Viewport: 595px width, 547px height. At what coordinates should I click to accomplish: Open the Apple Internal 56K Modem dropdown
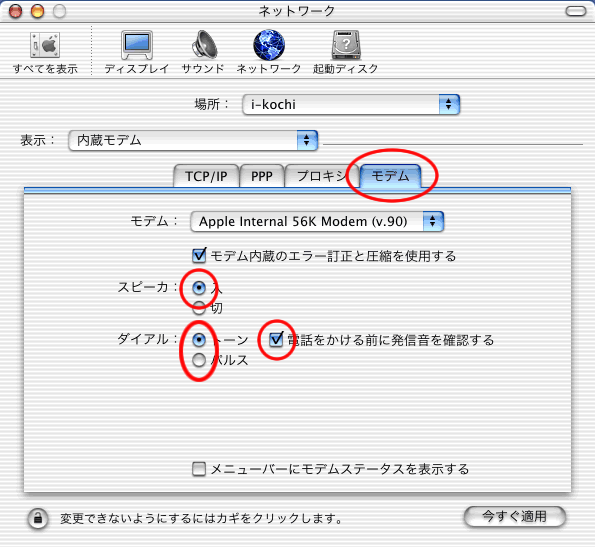coord(317,222)
